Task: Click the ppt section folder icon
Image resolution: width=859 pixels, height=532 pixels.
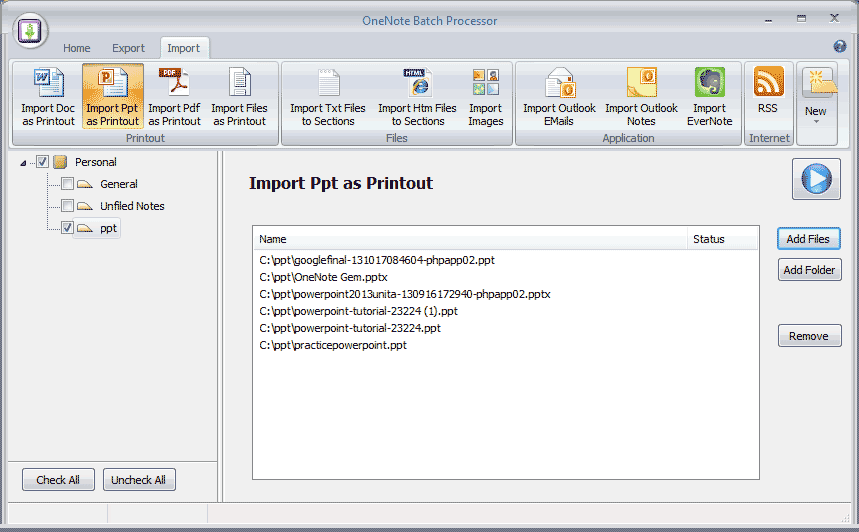Action: tap(85, 228)
